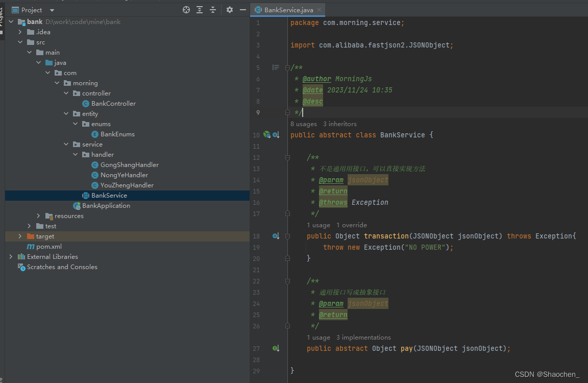Click the Spring bean gutter icon on BankService class line
The height and width of the screenshot is (383, 588).
pyautogui.click(x=267, y=135)
